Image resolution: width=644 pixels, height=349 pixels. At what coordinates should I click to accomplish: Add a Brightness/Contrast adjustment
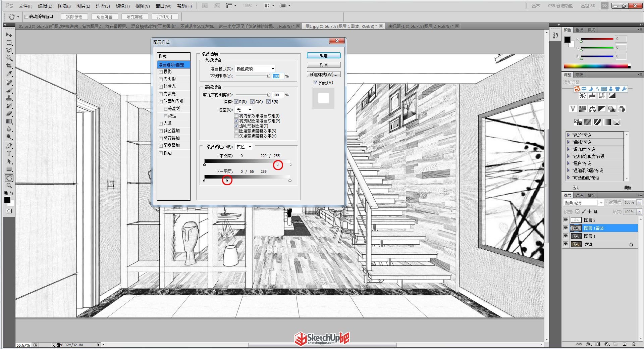[583, 96]
